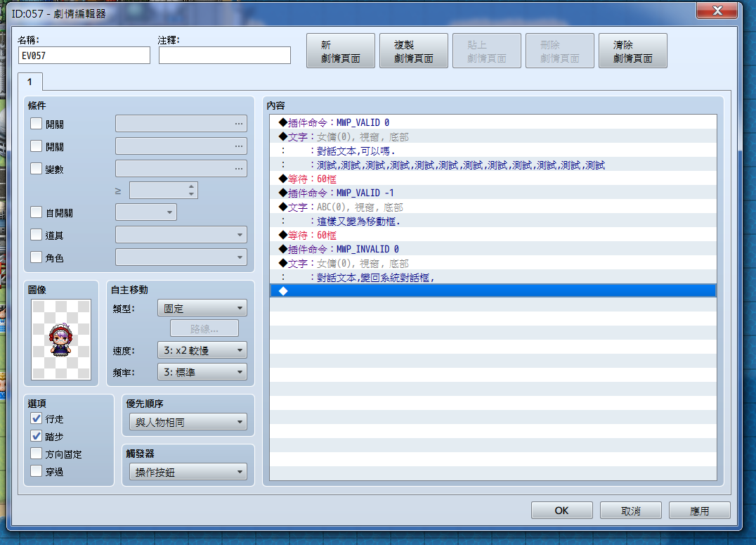Image resolution: width=756 pixels, height=545 pixels.
Task: Select the 插件命令：MWP_VALID 0 line
Action: coord(493,122)
